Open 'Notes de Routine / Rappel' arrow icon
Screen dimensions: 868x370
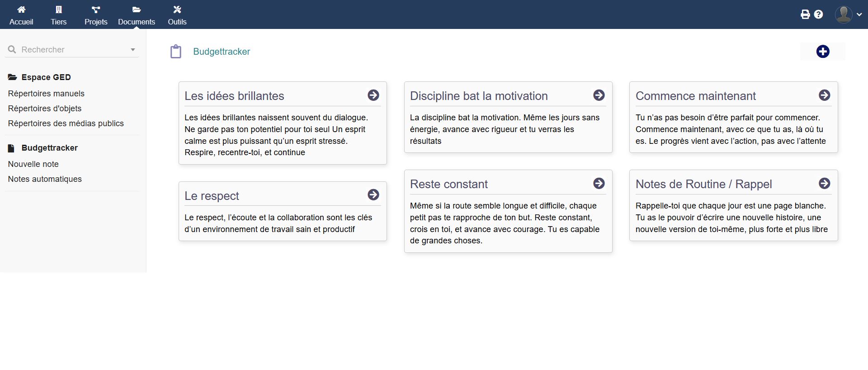[x=824, y=183]
